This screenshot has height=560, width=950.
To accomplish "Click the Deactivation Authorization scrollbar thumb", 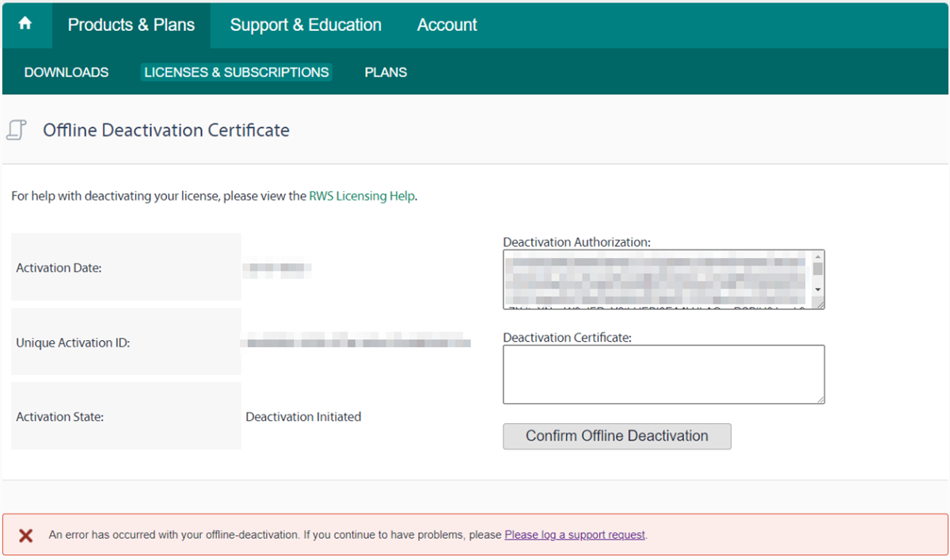I will pos(818,268).
